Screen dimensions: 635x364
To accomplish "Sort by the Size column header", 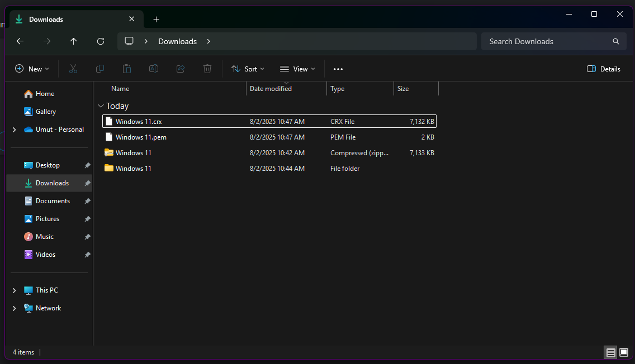I will click(403, 89).
